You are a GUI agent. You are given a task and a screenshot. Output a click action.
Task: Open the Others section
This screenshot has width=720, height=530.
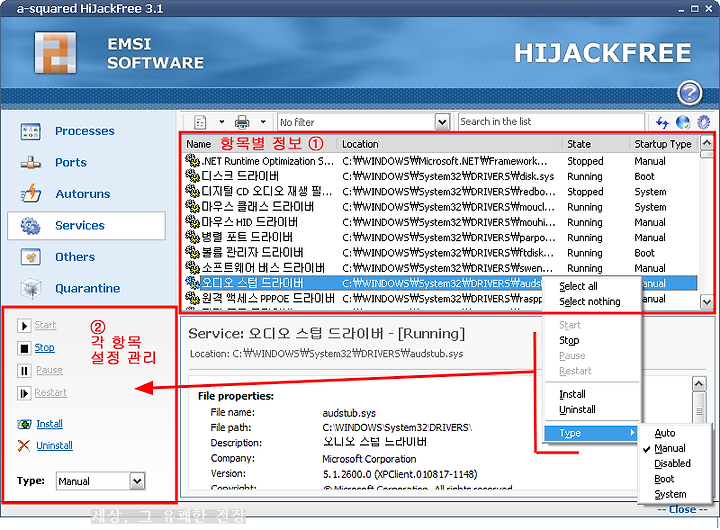(x=75, y=257)
